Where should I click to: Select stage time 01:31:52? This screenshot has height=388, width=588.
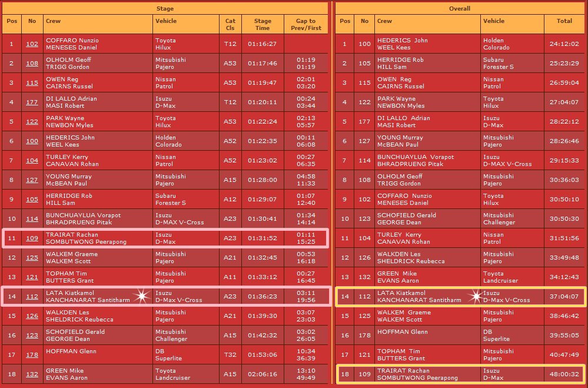[263, 238]
